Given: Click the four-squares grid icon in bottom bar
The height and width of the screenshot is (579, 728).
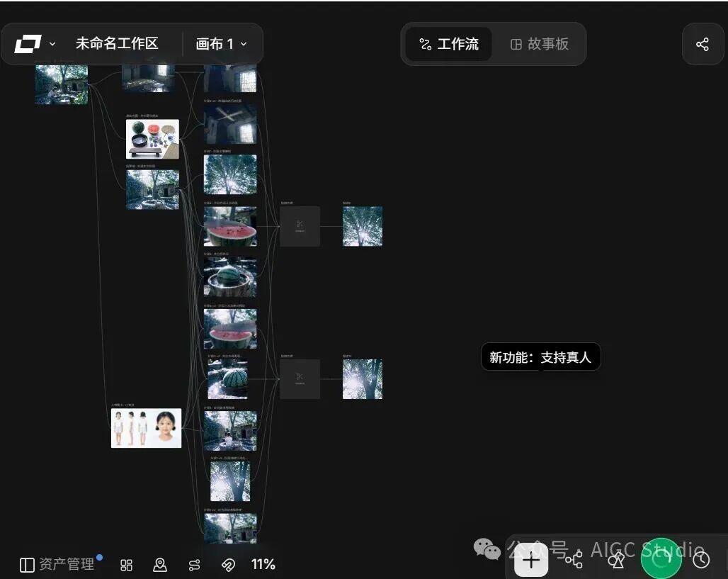Looking at the screenshot, I should pos(126,565).
